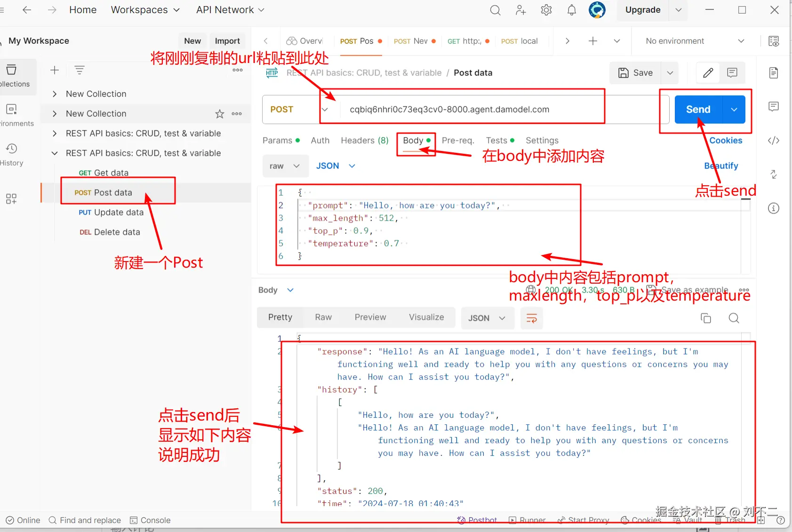Click the user avatar icon
This screenshot has width=792, height=532.
(597, 10)
